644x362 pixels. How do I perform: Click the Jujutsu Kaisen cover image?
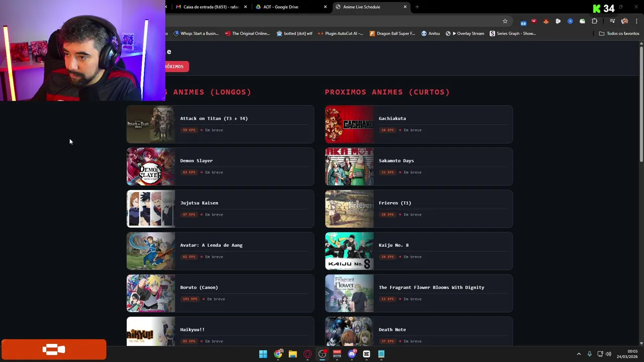click(150, 209)
